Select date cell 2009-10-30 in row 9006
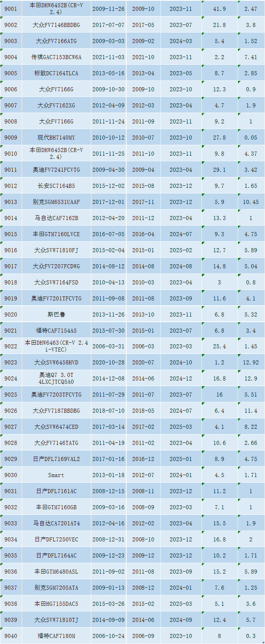This screenshot has width=265, height=644. (109, 89)
